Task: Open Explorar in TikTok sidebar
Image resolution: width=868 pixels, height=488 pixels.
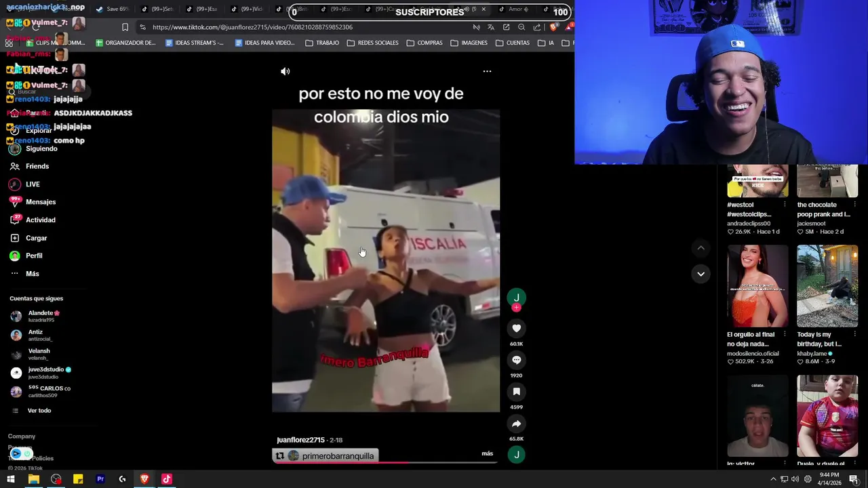Action: pyautogui.click(x=39, y=131)
